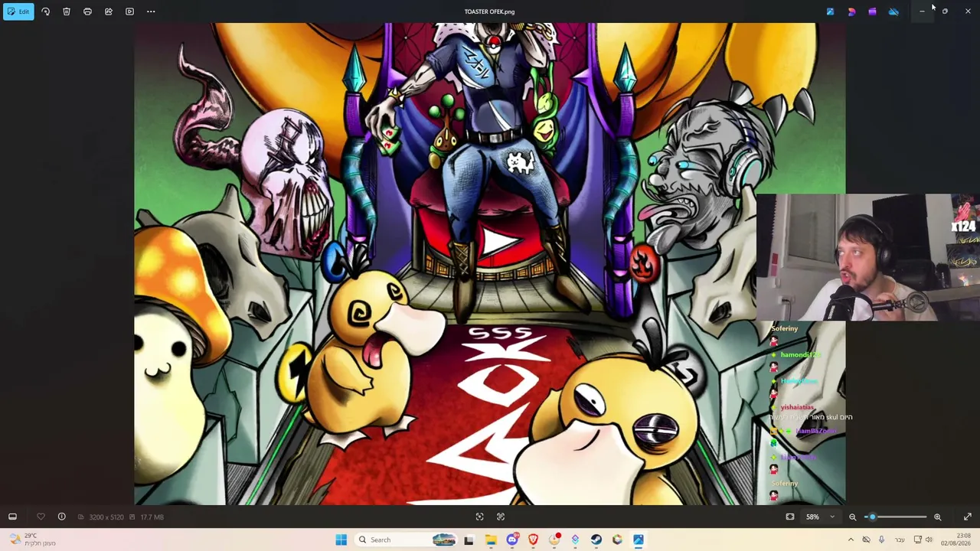
Task: Open Microsoft Designer icon in title bar
Action: [851, 11]
